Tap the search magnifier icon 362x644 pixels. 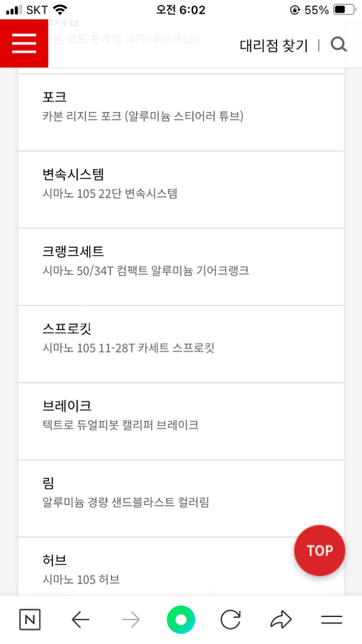[x=339, y=45]
